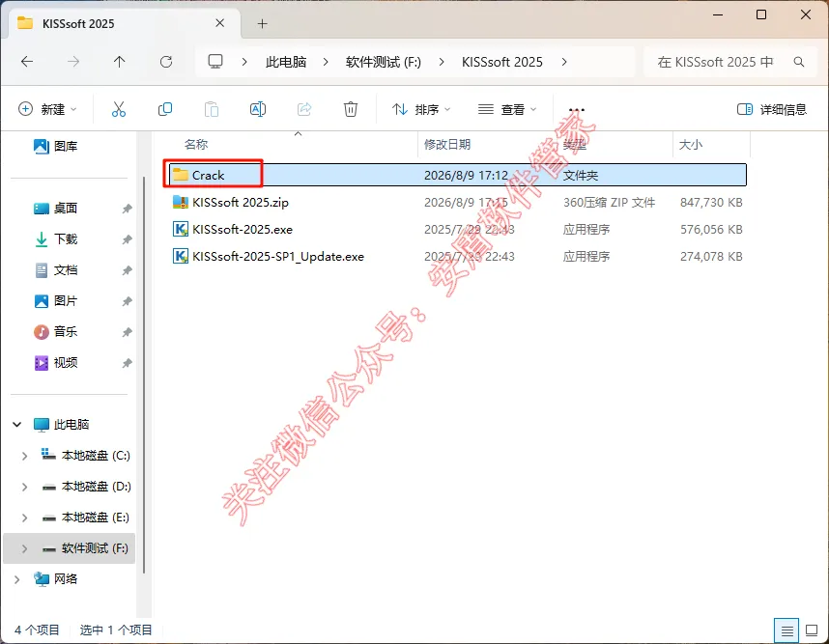The image size is (829, 644).
Task: Click the Refresh icon
Action: 166,62
